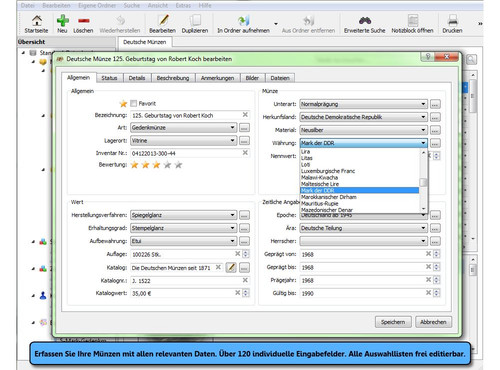500x370 pixels.
Task: Set Bewertung to five stars
Action: (178, 165)
